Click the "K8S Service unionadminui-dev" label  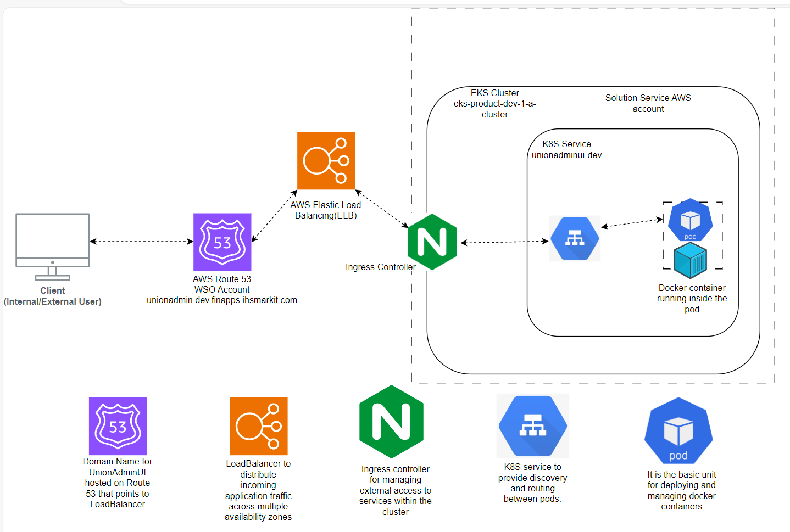(x=566, y=149)
